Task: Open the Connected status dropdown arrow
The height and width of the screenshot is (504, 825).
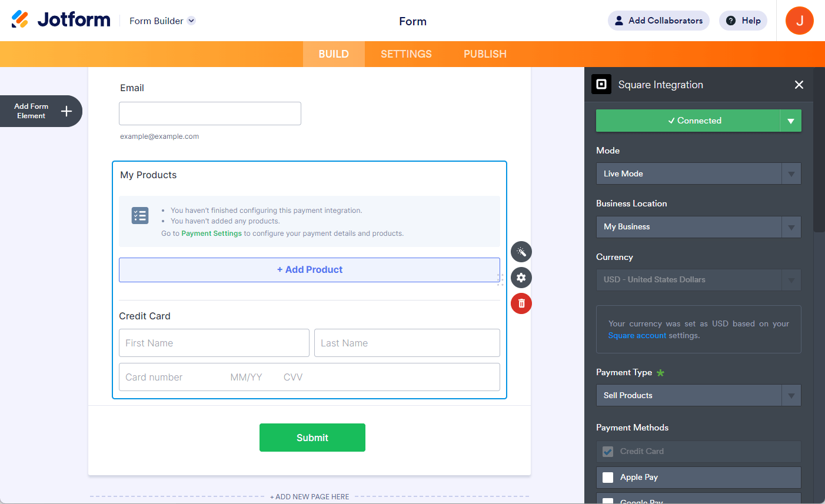Action: click(x=791, y=121)
